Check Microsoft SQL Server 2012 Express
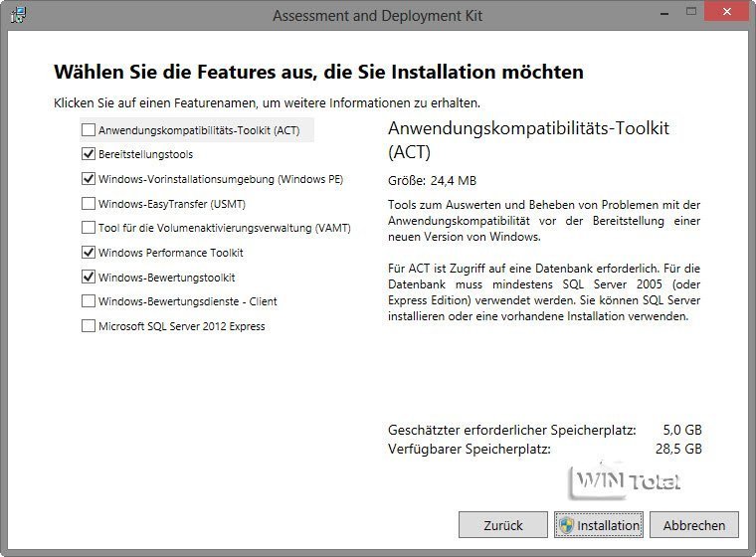 [x=89, y=326]
